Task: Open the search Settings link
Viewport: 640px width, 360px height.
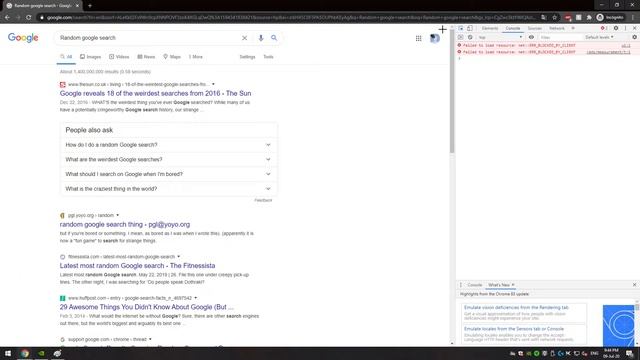Action: [247, 57]
